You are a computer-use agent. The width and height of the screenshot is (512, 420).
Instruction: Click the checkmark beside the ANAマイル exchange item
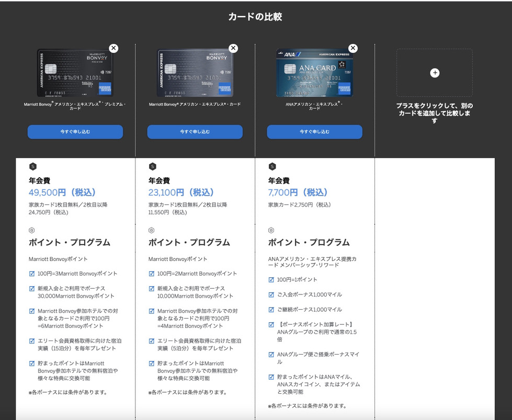tap(271, 377)
